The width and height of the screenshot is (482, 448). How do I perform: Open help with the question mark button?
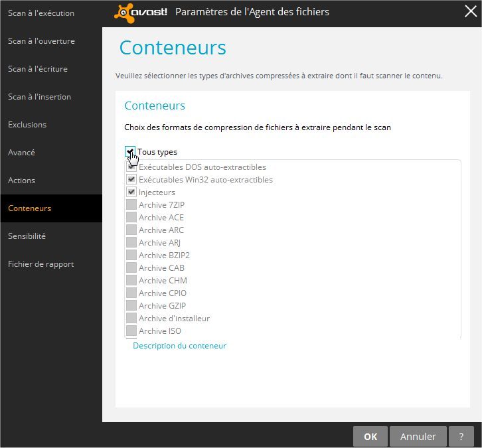click(x=461, y=436)
